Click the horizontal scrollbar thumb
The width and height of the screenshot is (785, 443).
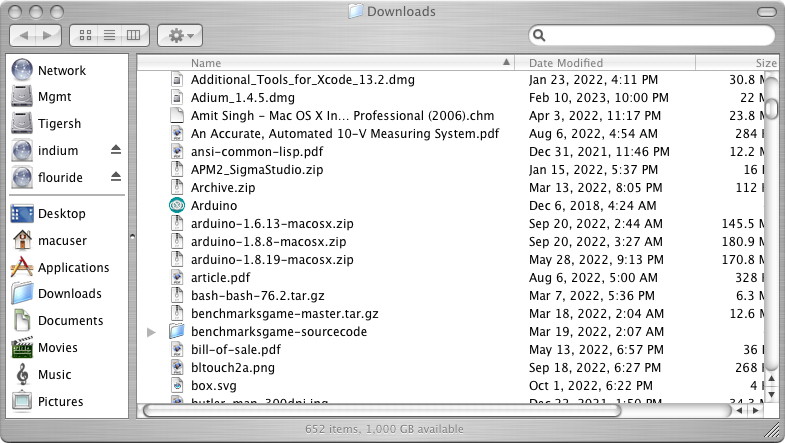(x=382, y=410)
